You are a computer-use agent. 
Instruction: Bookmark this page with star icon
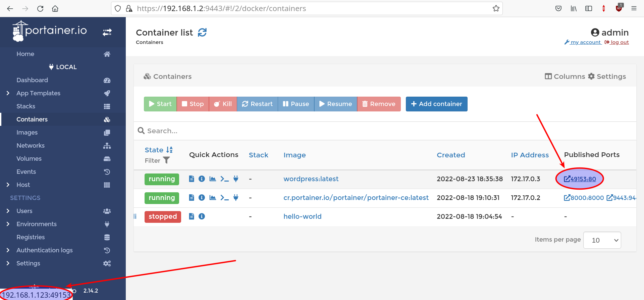(496, 8)
